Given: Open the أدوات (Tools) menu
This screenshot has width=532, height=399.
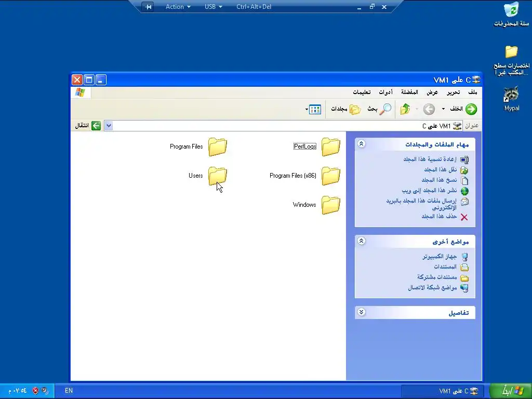Looking at the screenshot, I should 386,92.
